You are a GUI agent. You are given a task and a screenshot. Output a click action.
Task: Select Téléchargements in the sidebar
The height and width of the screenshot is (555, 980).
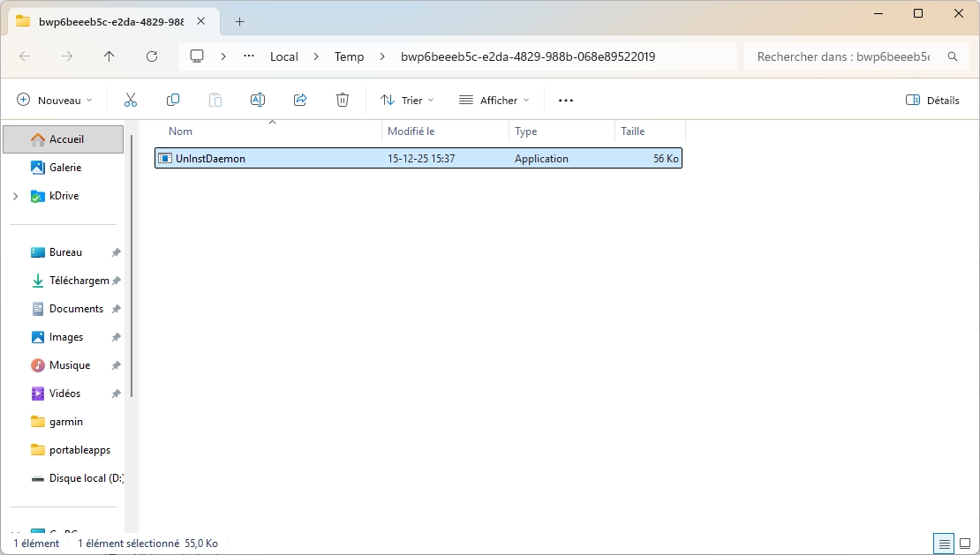pos(78,281)
